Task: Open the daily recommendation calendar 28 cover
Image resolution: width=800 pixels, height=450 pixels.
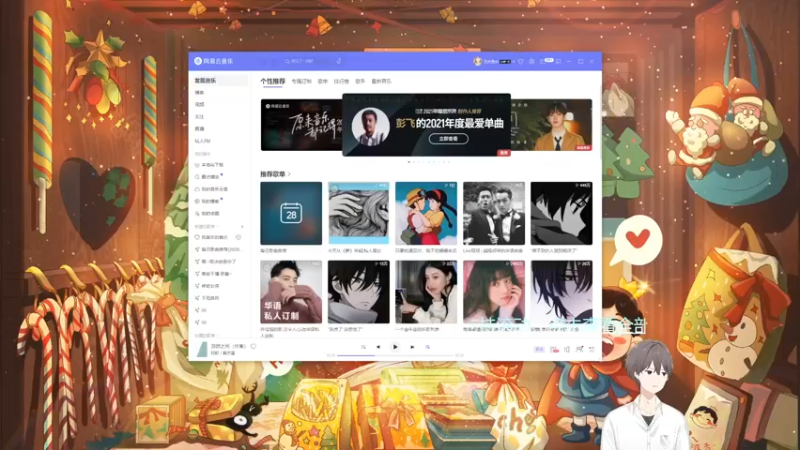Action: [x=291, y=213]
